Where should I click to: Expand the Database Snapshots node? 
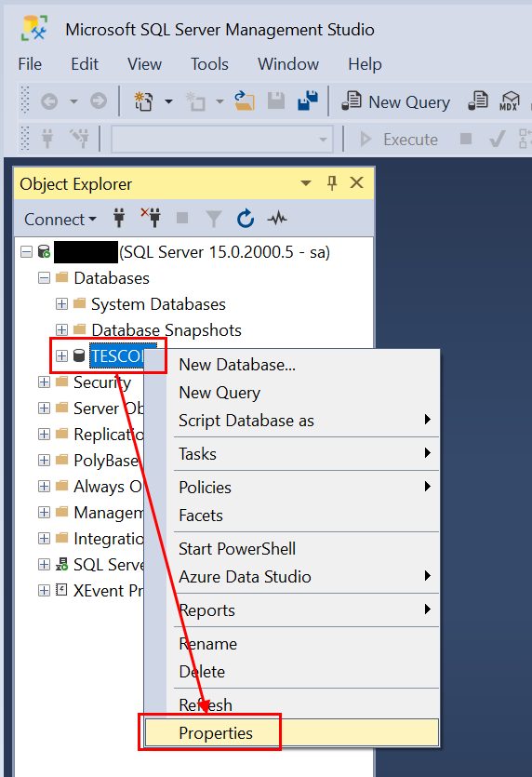point(61,330)
